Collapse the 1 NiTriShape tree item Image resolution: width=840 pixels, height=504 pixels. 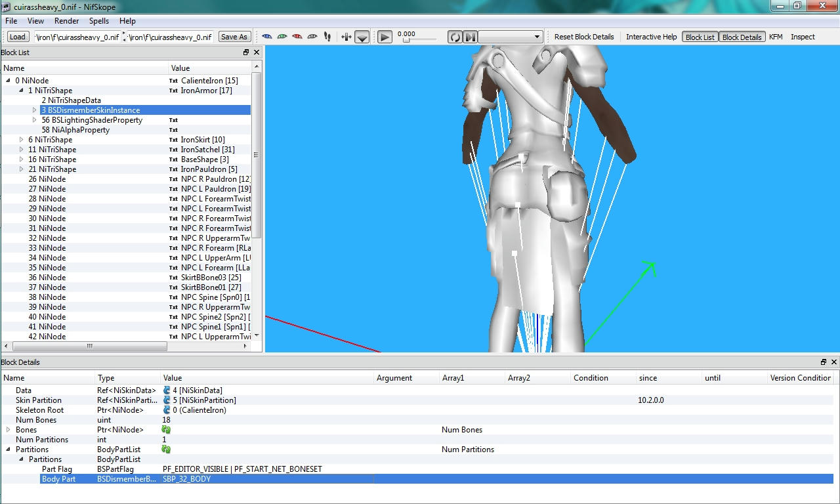tap(22, 91)
